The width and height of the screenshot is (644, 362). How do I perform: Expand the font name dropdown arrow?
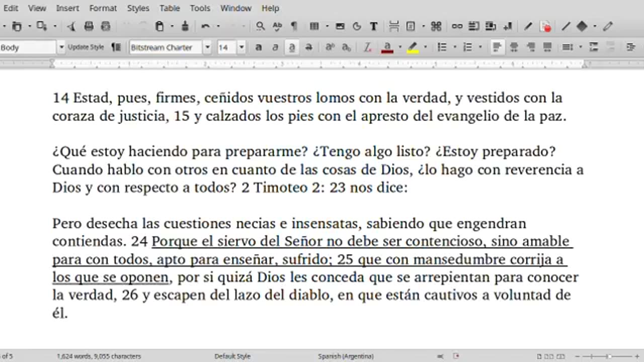pos(207,47)
